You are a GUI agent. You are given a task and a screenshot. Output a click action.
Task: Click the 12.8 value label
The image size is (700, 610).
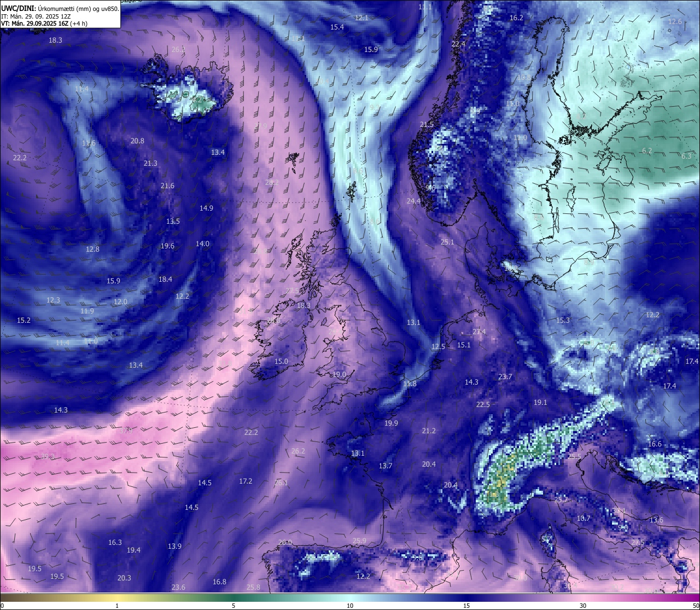pos(92,249)
